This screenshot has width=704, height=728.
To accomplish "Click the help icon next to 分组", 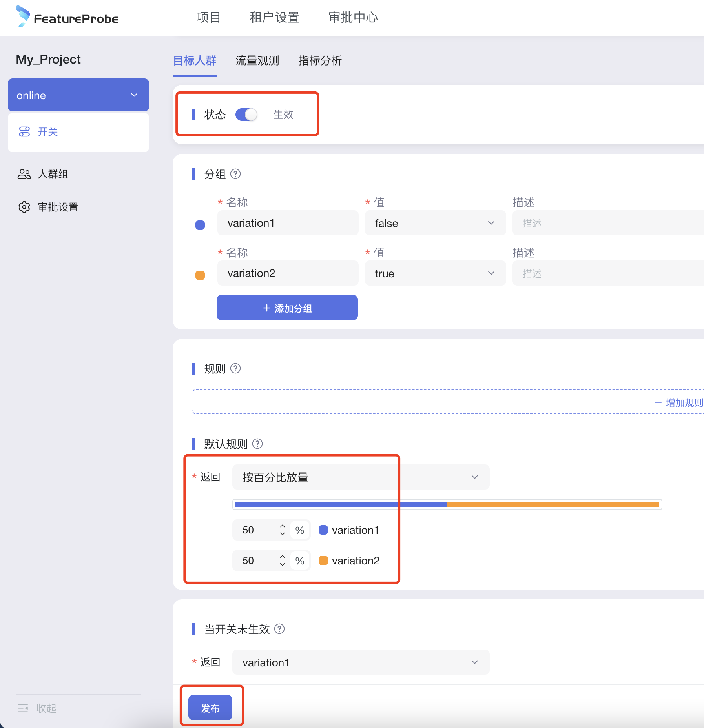I will (235, 174).
